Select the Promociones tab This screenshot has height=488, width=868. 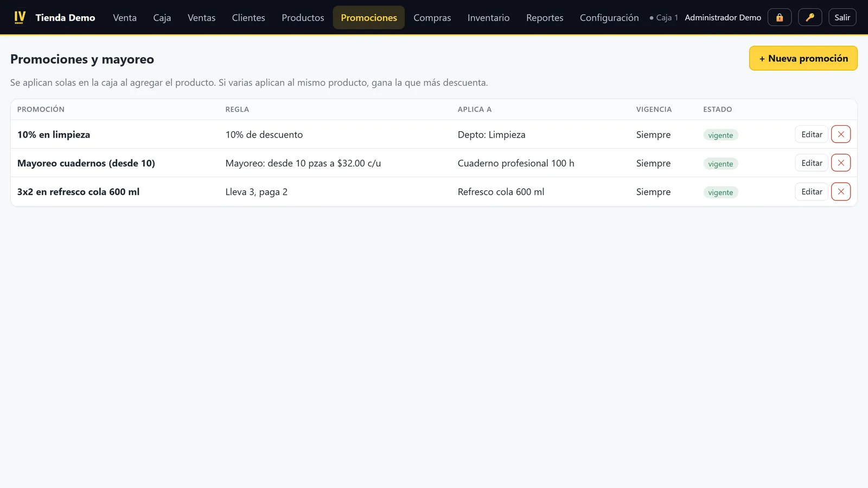[369, 17]
